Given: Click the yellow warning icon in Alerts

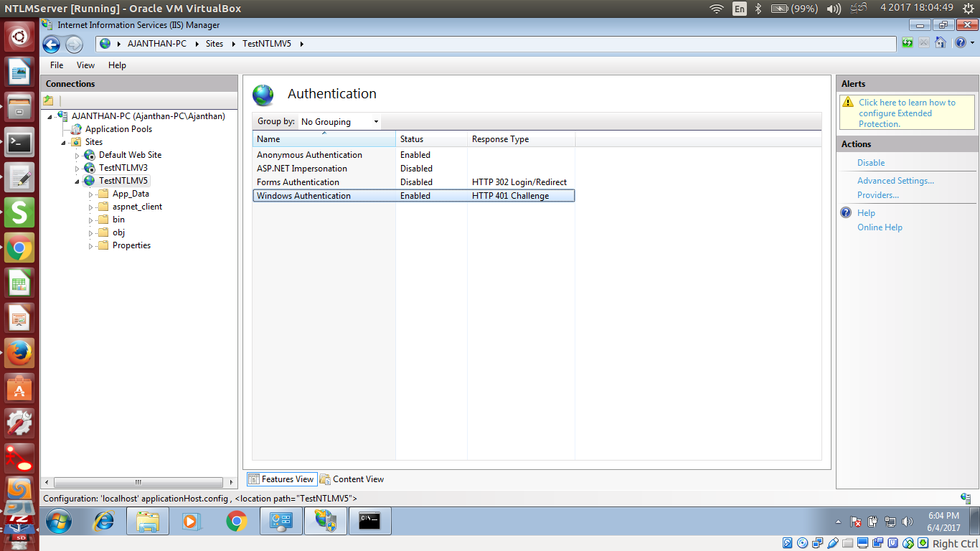Looking at the screenshot, I should [x=848, y=103].
